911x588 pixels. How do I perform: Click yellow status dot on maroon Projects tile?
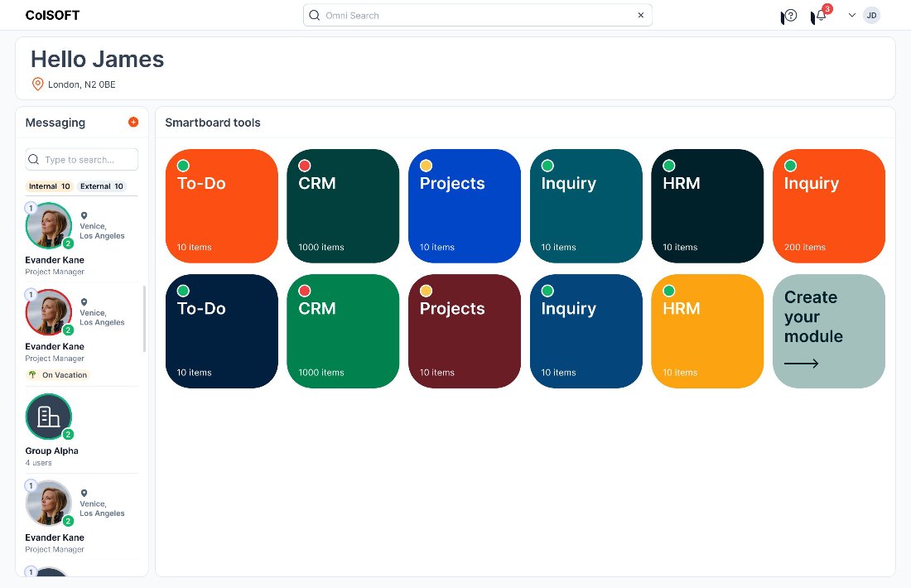coord(426,291)
